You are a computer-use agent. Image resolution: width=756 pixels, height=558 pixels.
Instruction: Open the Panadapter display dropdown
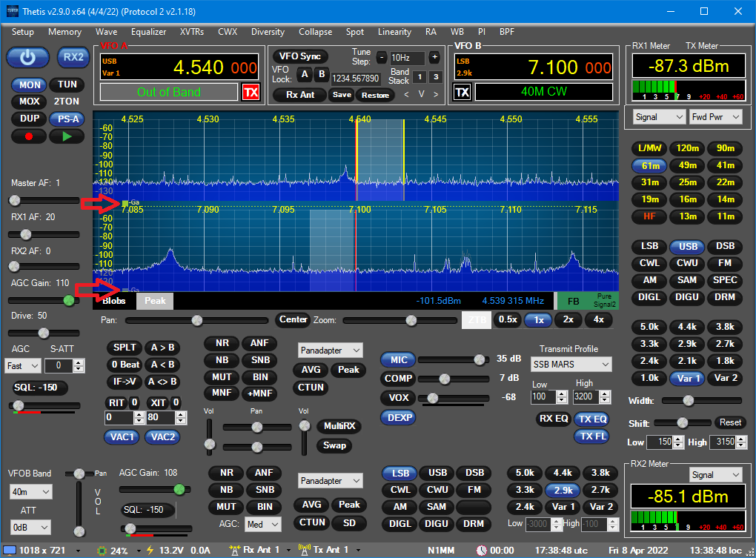(x=330, y=350)
